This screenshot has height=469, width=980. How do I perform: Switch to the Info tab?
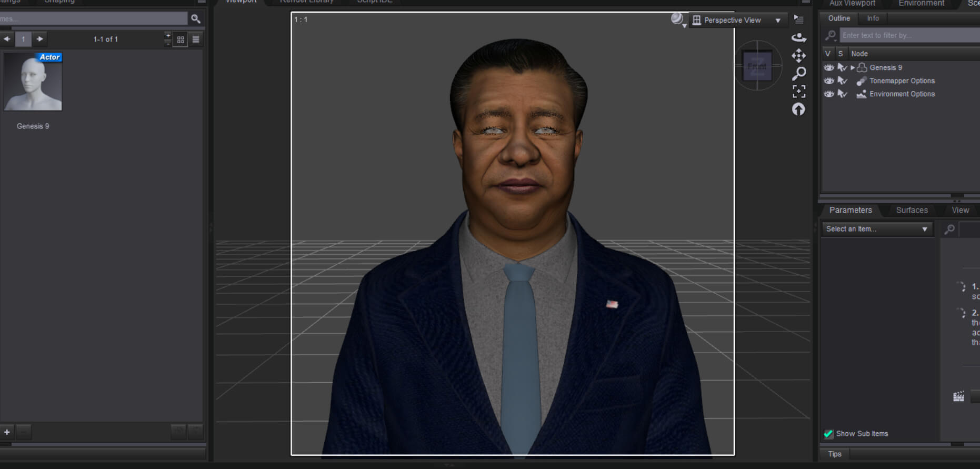[x=873, y=18]
